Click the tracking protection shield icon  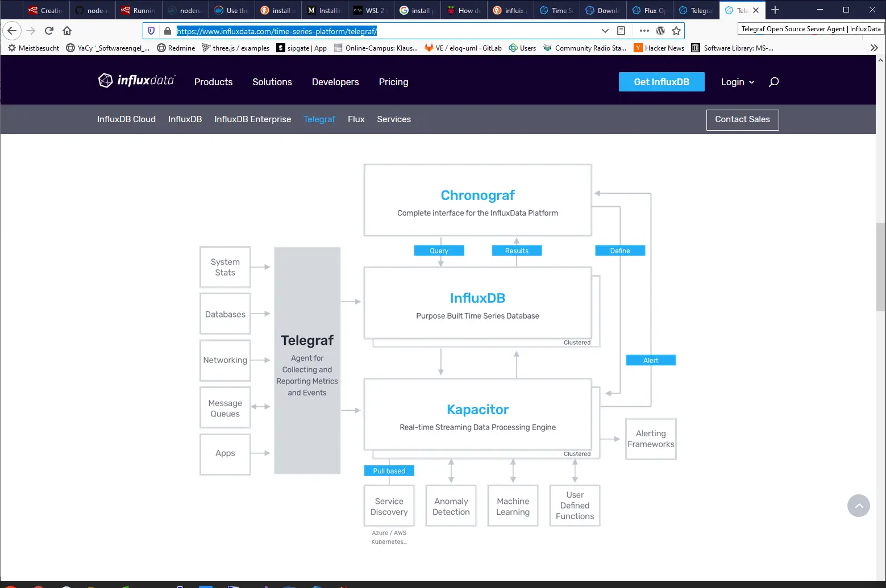pos(151,31)
